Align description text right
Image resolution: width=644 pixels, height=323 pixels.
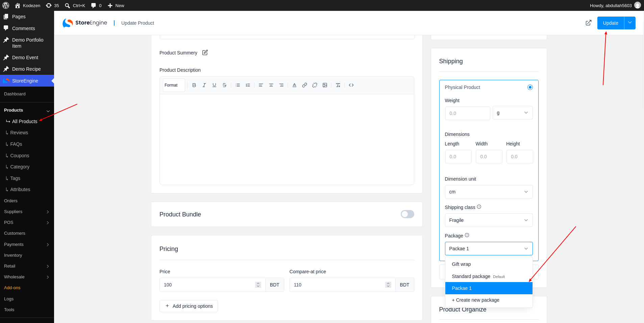281,85
